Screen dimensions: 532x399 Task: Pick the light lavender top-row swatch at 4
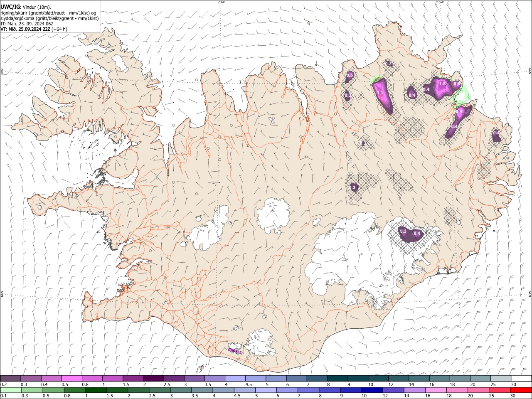point(235,379)
